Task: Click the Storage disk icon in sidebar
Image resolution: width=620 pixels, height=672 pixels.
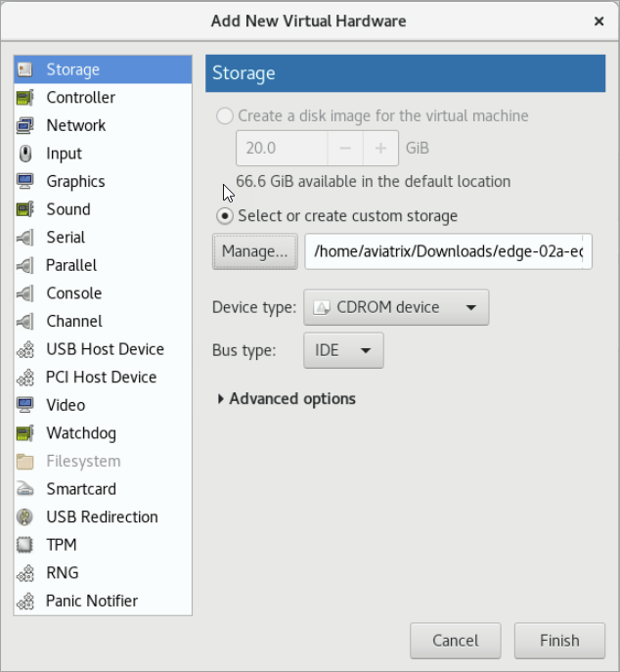Action: tap(24, 69)
